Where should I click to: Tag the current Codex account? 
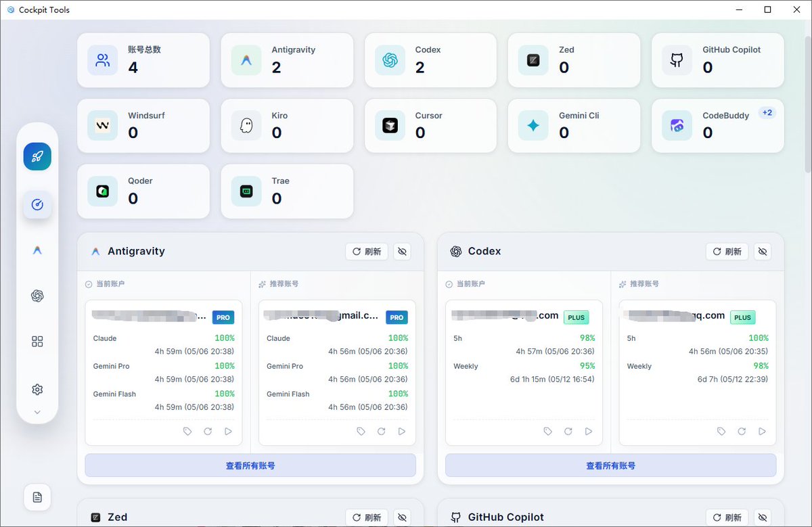point(548,432)
